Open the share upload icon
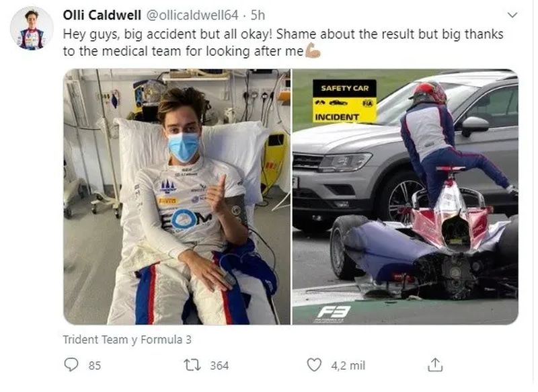Screen dimensions: 538x392 click(435, 365)
